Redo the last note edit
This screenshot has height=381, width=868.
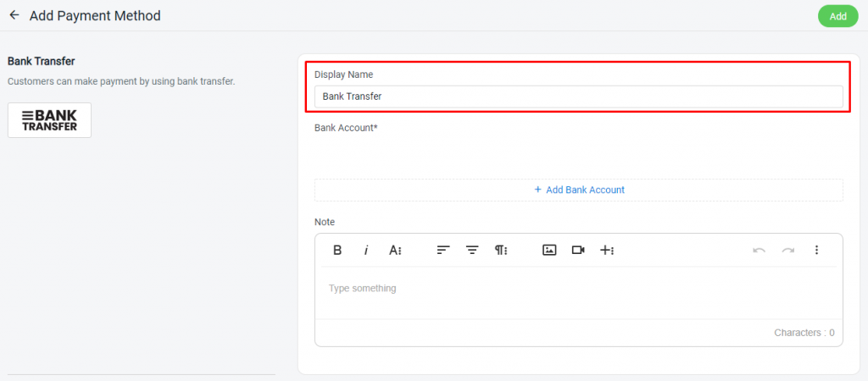(787, 251)
